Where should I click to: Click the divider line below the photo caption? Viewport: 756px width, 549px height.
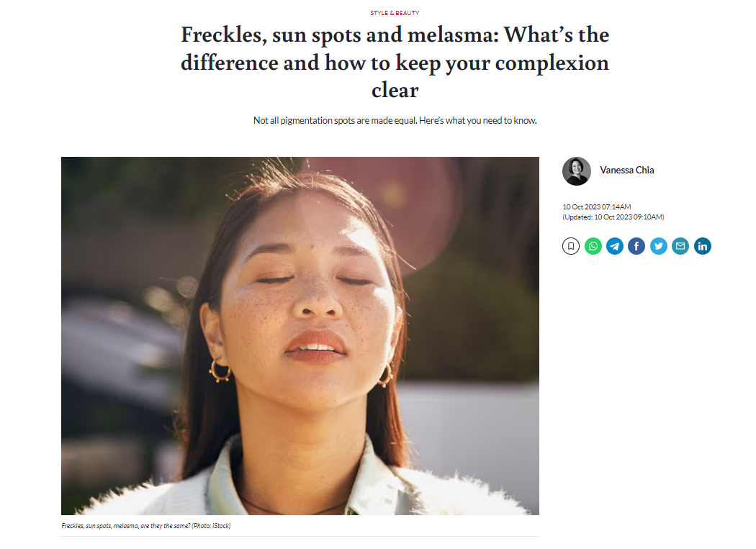tap(300, 537)
